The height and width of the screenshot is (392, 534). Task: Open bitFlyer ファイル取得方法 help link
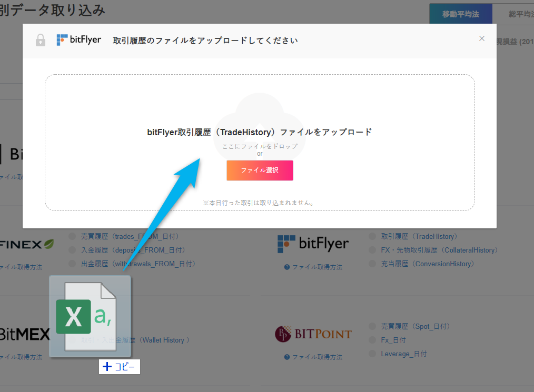(317, 267)
